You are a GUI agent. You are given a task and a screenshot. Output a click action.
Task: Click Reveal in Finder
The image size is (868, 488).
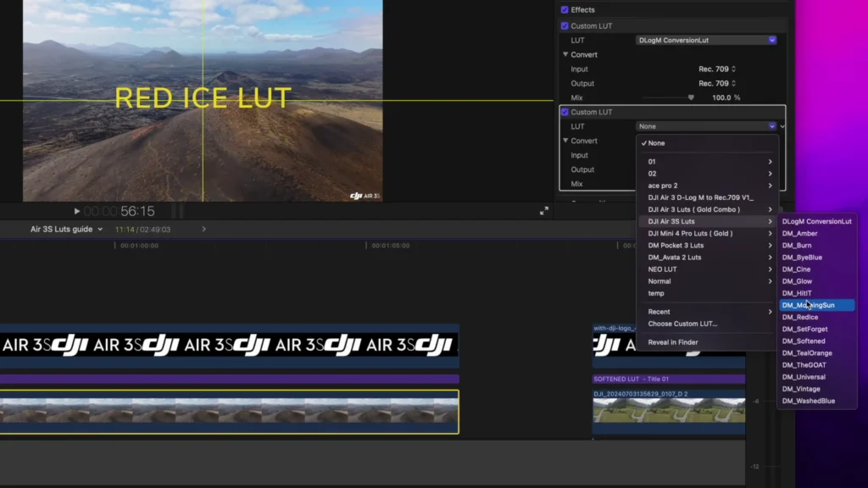[x=708, y=342]
